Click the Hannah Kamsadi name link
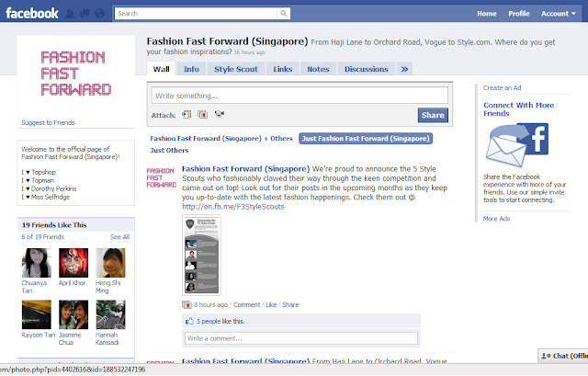Screen dimensions: 588x376 point(107,338)
